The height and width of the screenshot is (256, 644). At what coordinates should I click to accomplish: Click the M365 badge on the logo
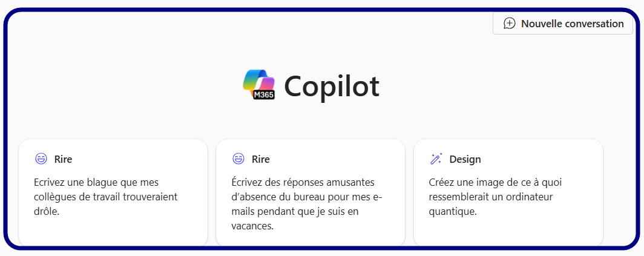264,94
